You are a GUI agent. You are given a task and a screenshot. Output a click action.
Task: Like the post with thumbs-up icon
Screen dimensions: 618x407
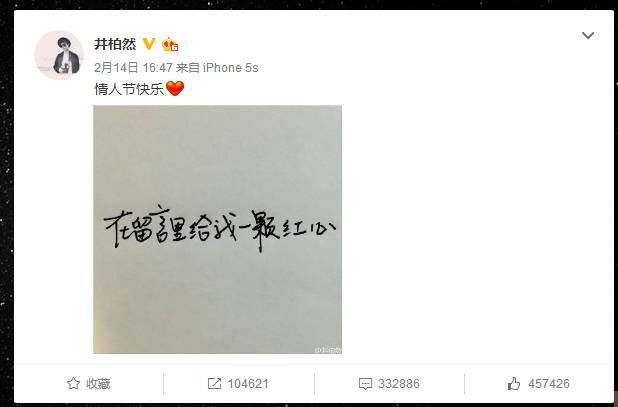514,383
